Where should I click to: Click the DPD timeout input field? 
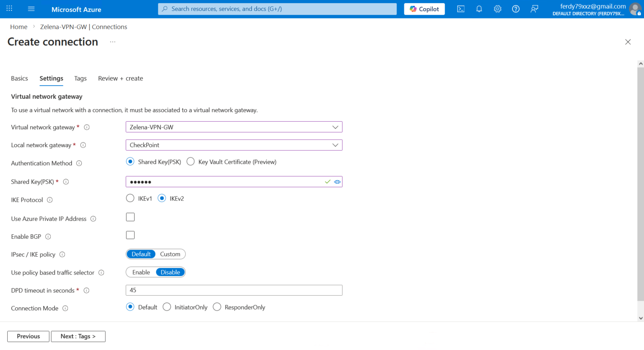(x=234, y=290)
